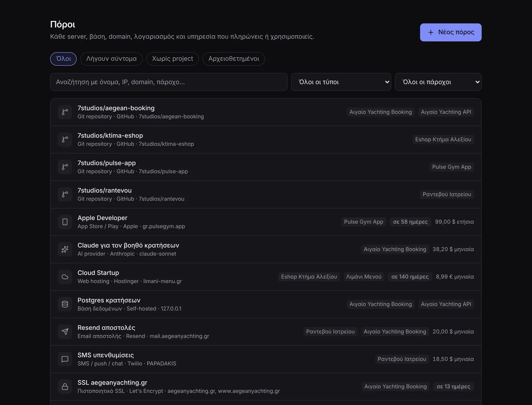This screenshot has height=405, width=532.
Task: Click the git branch icon for 7studios/rantevou
Action: click(x=65, y=194)
